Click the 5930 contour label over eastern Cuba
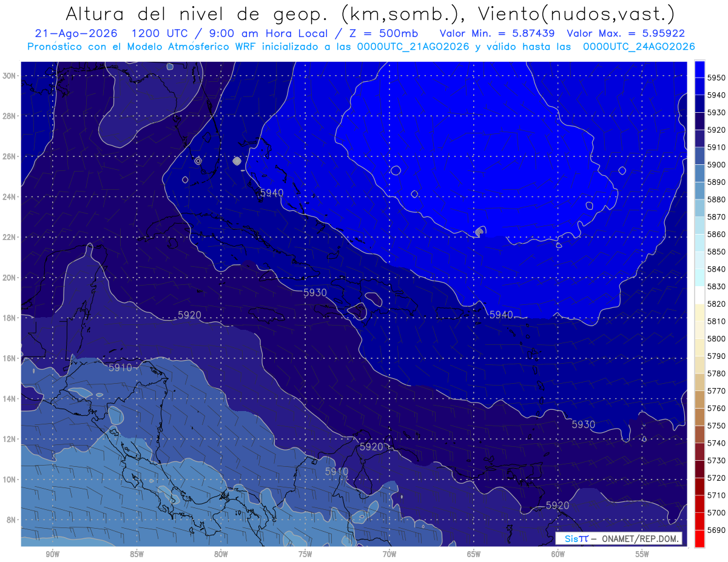 [x=315, y=292]
